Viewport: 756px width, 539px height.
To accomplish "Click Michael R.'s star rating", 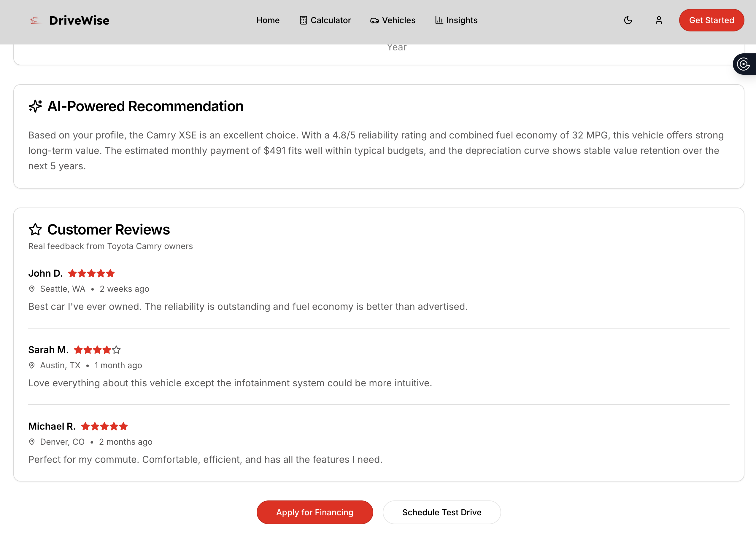I will 104,426.
